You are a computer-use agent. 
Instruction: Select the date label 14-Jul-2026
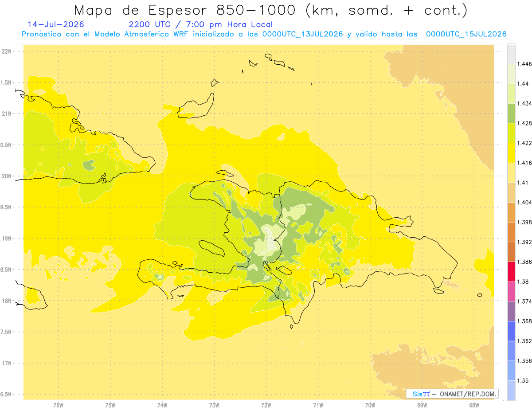56,24
